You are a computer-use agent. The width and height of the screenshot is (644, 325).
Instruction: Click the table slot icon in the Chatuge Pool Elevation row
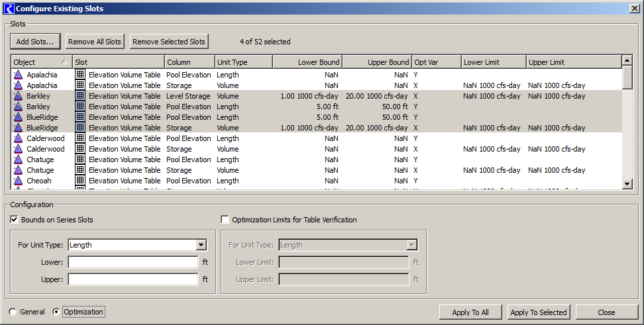pyautogui.click(x=80, y=160)
